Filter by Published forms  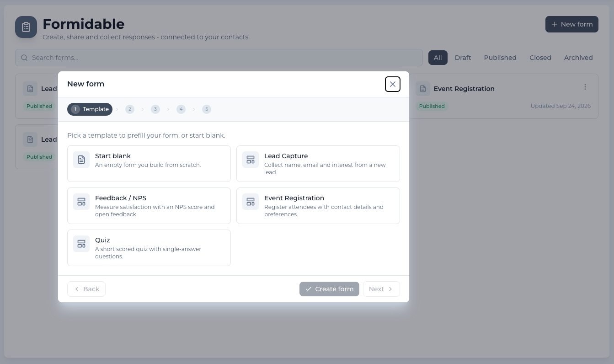[x=500, y=58]
